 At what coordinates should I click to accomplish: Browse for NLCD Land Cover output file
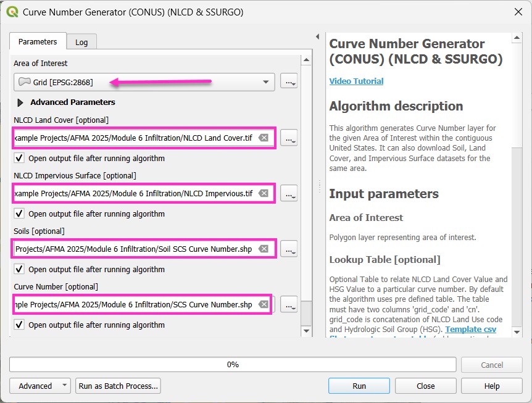288,138
